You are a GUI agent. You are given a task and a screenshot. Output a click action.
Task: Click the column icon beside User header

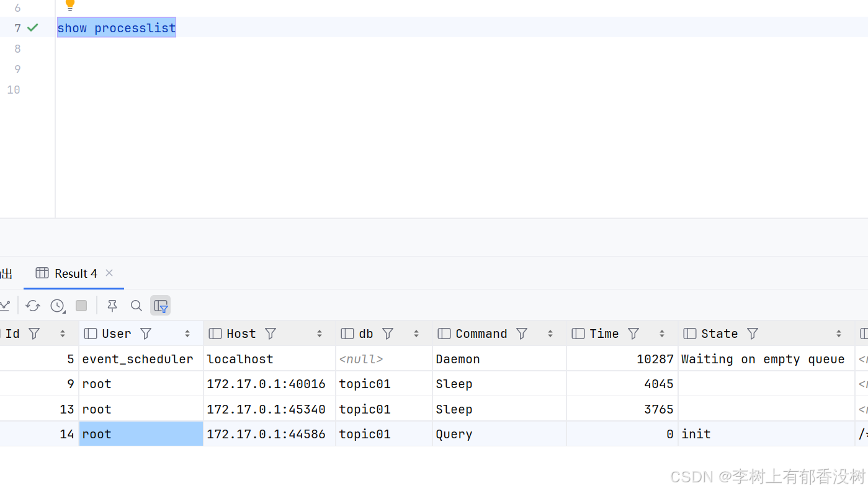pos(91,334)
